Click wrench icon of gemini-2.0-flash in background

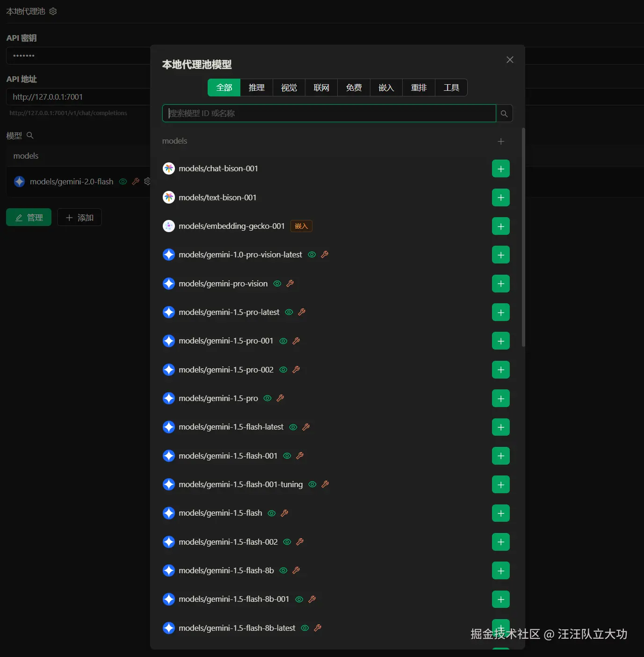point(136,182)
